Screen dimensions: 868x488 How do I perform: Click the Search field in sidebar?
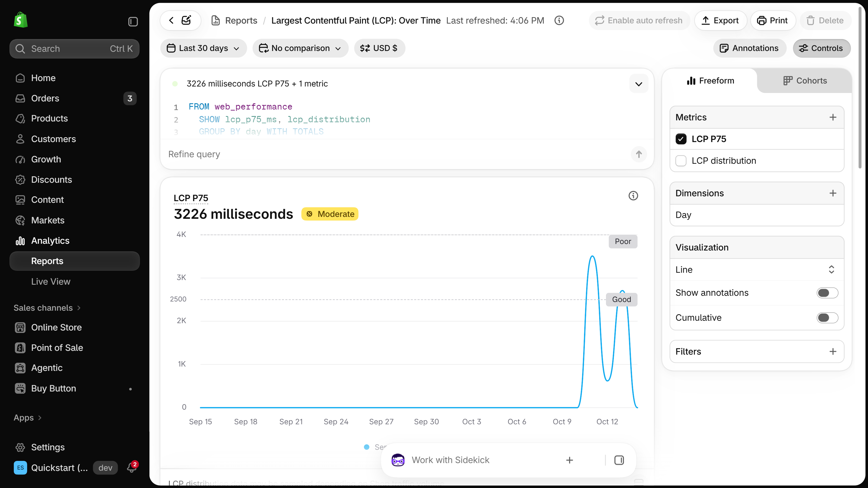click(75, 49)
